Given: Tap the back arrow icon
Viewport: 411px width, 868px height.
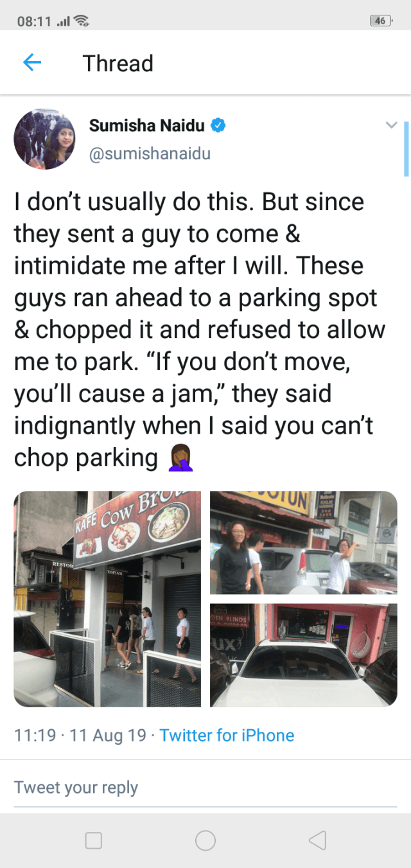Looking at the screenshot, I should [x=32, y=62].
